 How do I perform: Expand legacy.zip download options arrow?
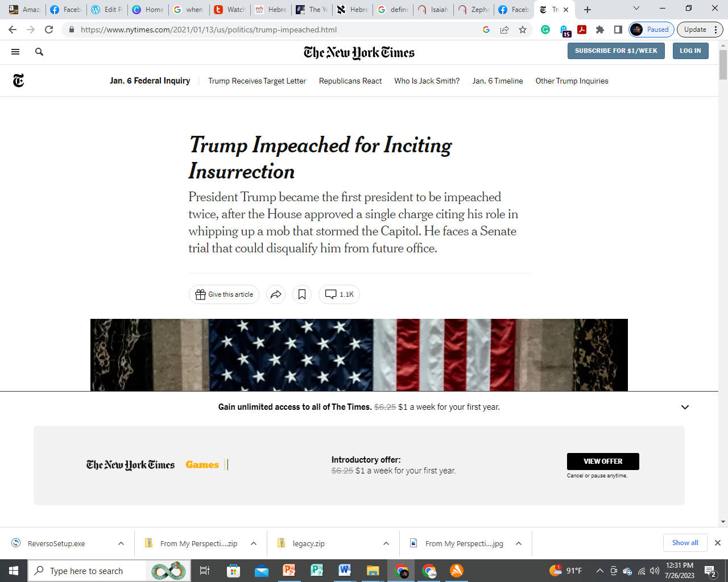click(386, 543)
